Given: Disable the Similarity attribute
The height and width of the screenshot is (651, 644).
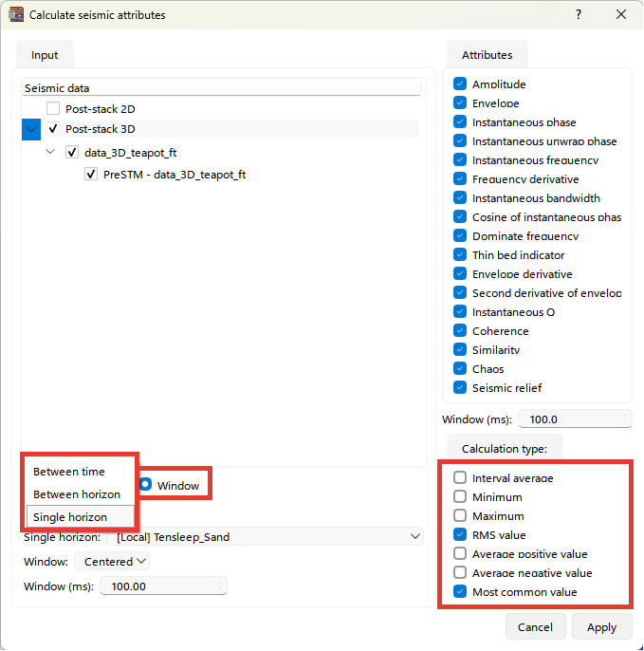Looking at the screenshot, I should [460, 350].
